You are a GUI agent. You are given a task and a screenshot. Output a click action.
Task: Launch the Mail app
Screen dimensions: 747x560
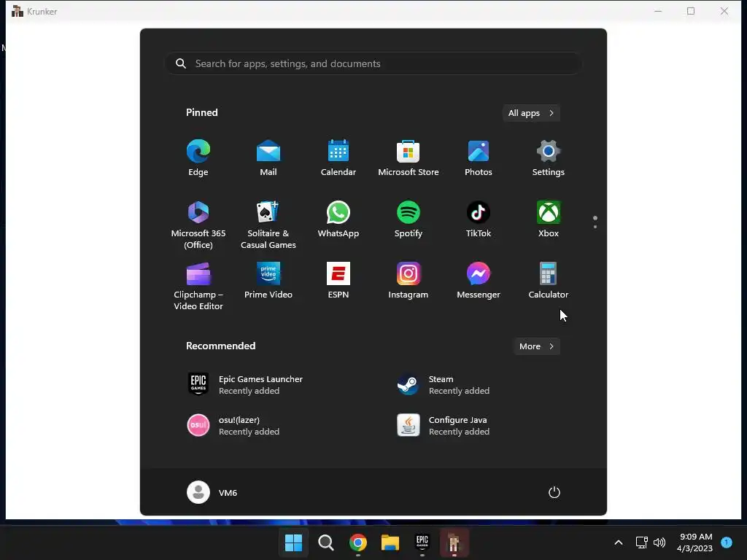click(x=268, y=158)
